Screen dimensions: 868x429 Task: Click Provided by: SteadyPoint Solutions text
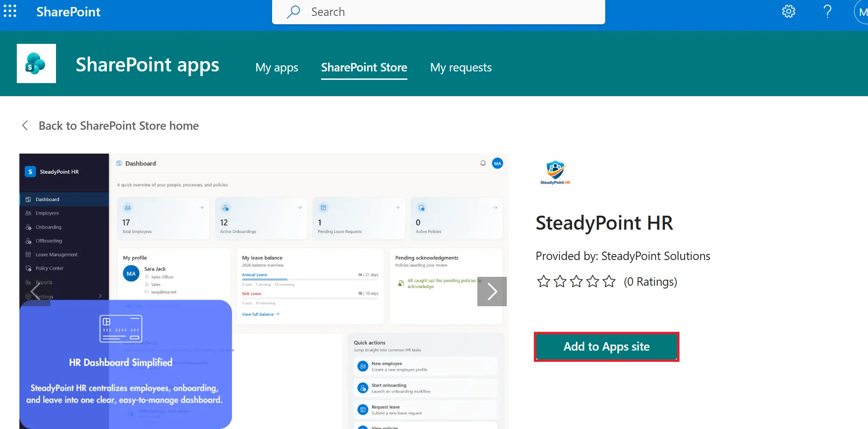coord(623,256)
